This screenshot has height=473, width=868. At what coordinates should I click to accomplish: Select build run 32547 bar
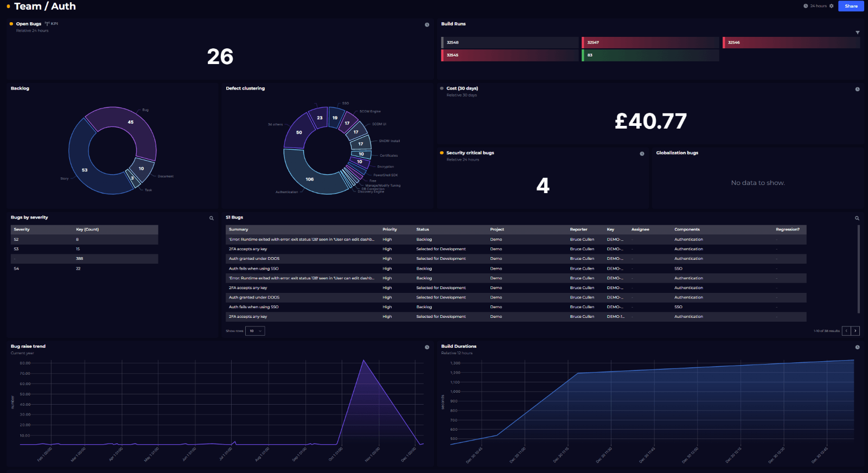coord(650,42)
